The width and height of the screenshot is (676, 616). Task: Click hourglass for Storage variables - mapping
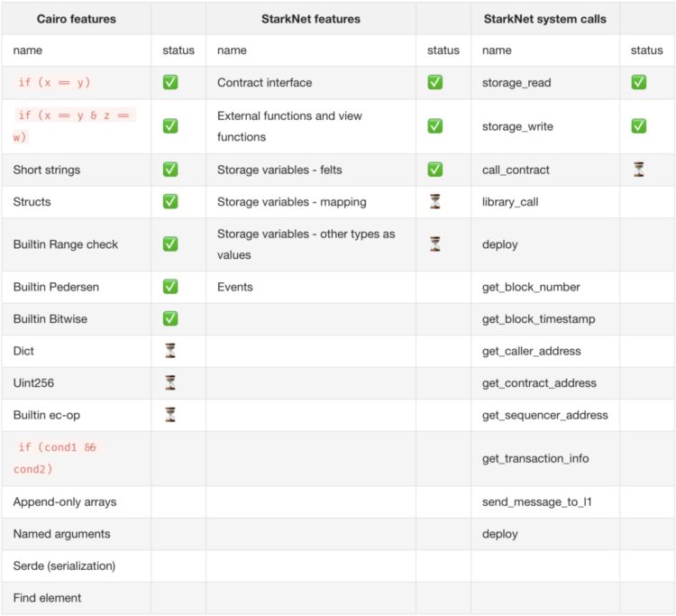coord(434,202)
